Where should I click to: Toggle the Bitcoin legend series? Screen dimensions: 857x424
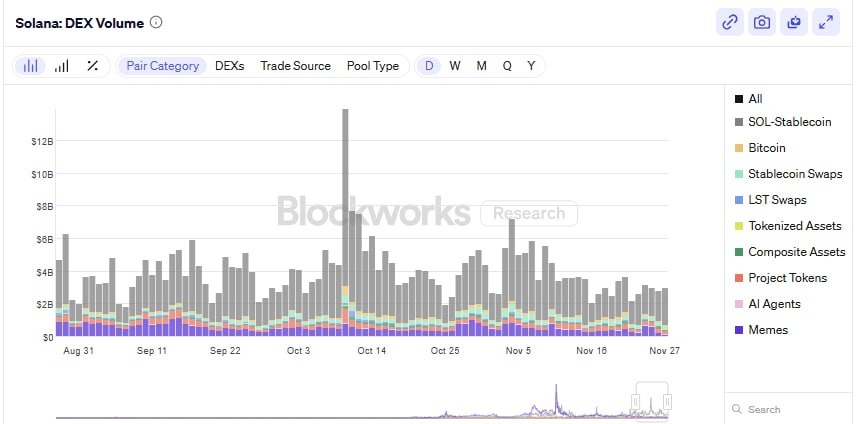click(760, 148)
